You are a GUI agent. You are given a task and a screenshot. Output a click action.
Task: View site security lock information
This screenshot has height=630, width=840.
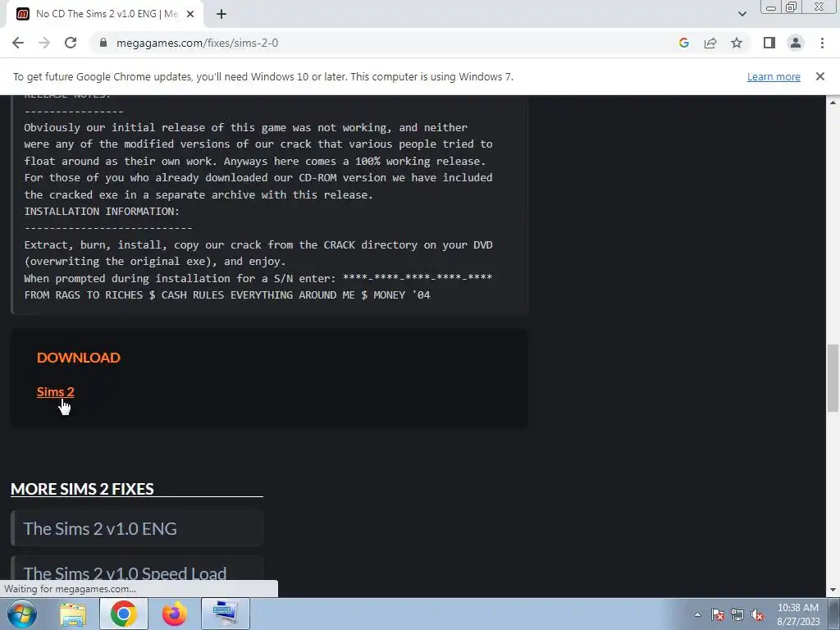pyautogui.click(x=103, y=43)
